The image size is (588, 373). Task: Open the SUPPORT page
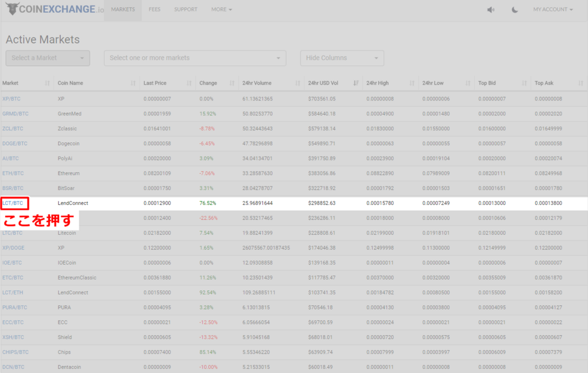pos(185,9)
